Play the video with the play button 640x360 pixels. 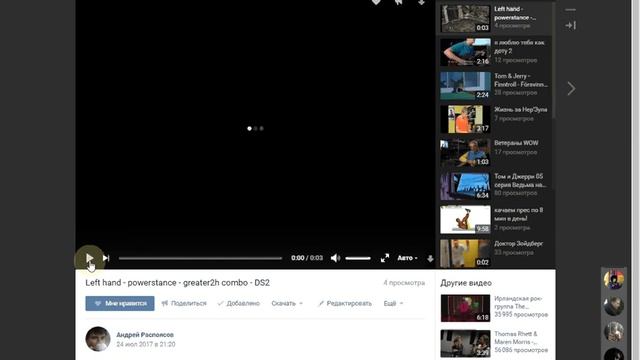[x=89, y=258]
